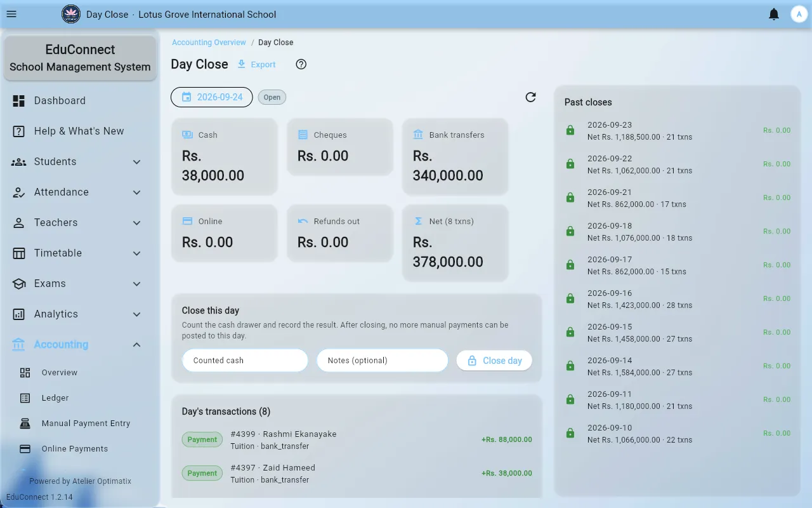Viewport: 812px width, 508px height.
Task: Select transaction #4399 Rashmi Ekanayake
Action: (x=357, y=439)
